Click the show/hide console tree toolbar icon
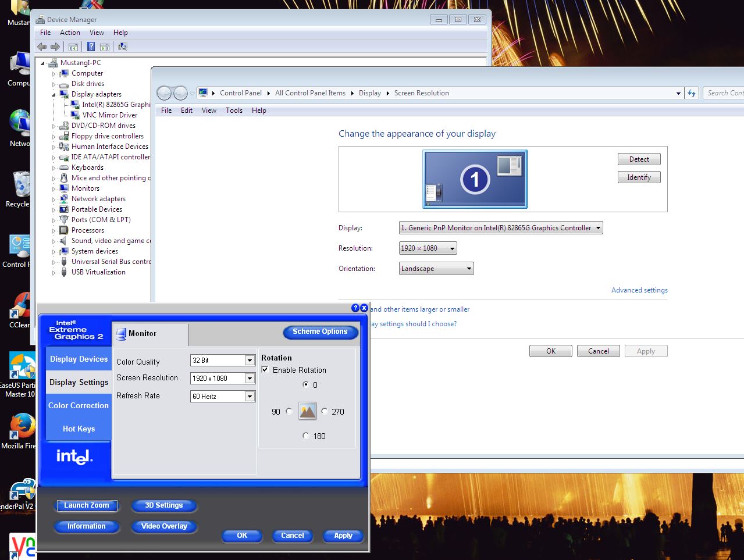The width and height of the screenshot is (744, 560). click(x=73, y=47)
